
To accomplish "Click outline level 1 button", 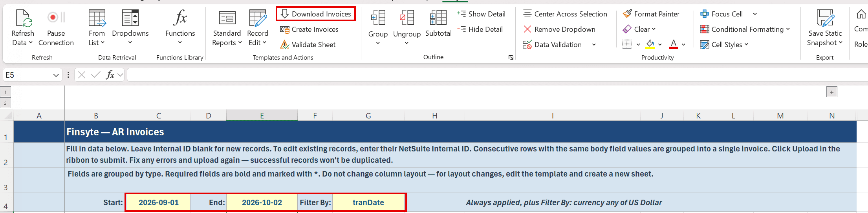I will tap(5, 92).
